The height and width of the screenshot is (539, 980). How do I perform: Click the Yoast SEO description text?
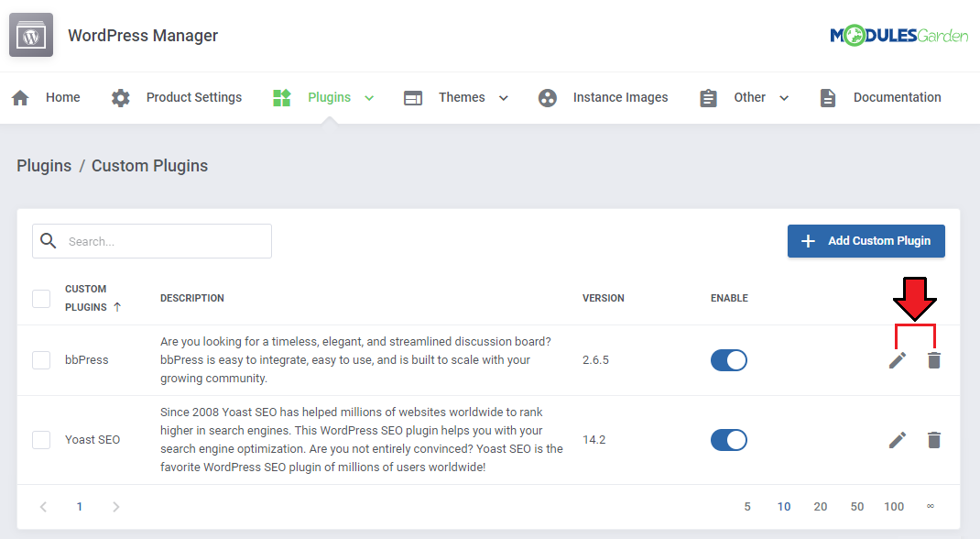coord(361,440)
